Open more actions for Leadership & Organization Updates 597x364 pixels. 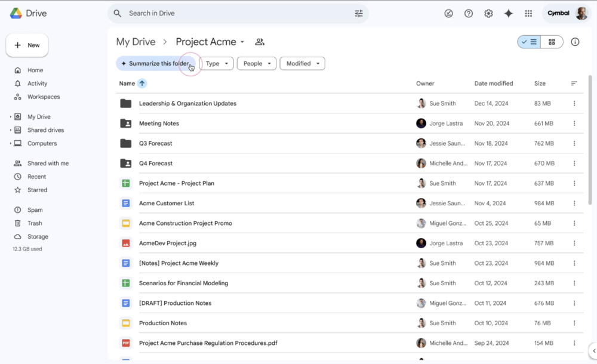click(574, 103)
